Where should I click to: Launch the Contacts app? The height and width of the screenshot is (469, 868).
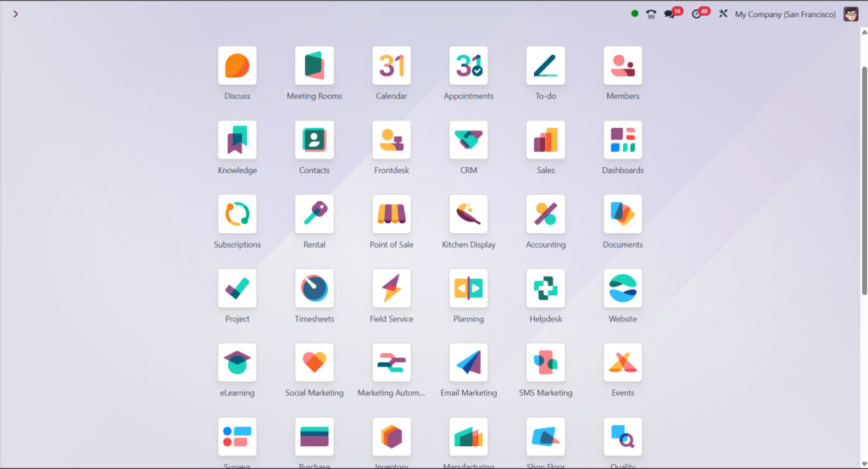pos(314,140)
